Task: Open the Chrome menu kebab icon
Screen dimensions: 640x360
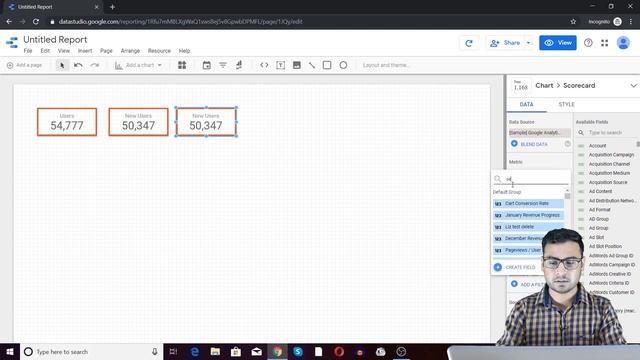Action: [x=631, y=22]
